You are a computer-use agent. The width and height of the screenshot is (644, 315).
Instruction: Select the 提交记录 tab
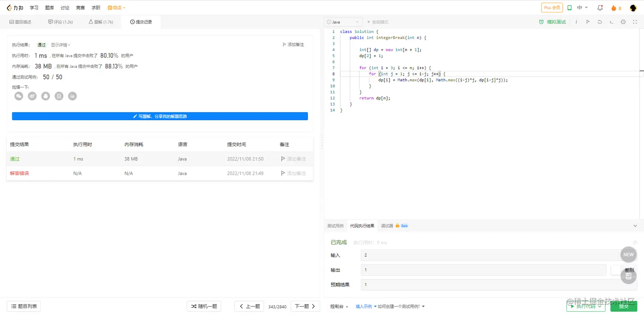[x=141, y=22]
